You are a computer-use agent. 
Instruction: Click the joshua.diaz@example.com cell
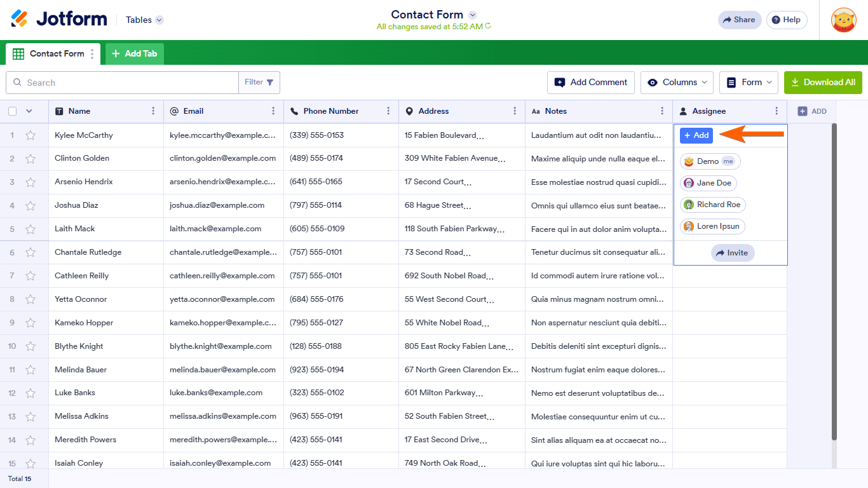(224, 206)
